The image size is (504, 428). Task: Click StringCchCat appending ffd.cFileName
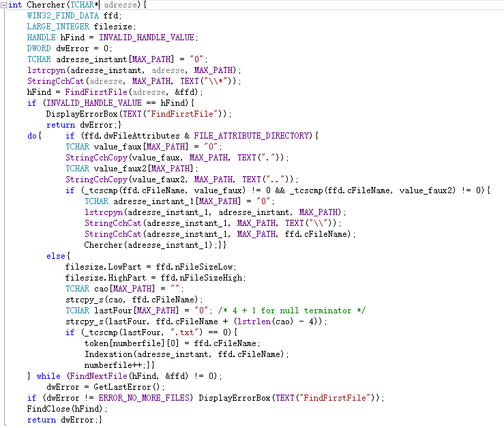220,235
